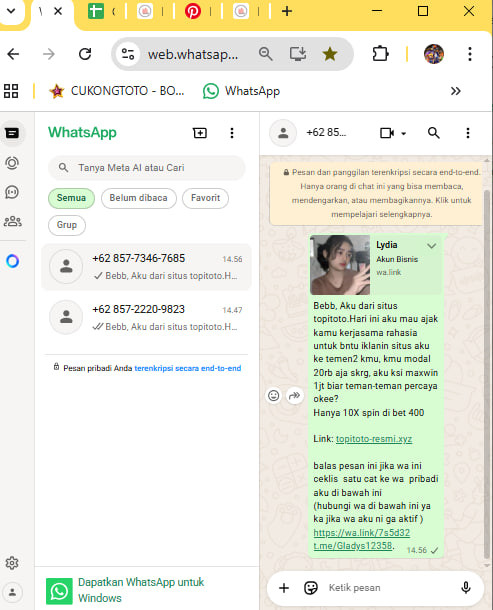This screenshot has height=610, width=493.
Task: Open terenkripsi secara end-to-end link
Action: click(188, 368)
